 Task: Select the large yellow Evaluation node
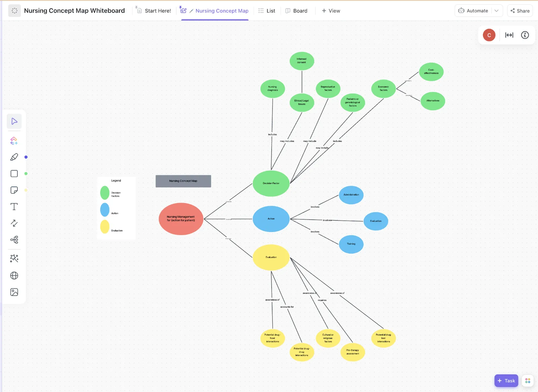(271, 257)
